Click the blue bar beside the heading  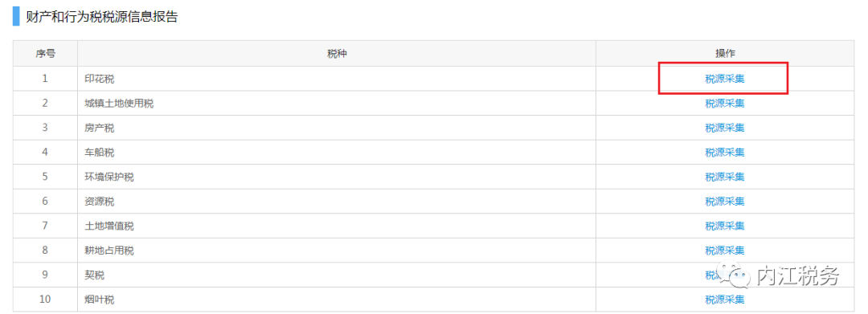[x=16, y=17]
